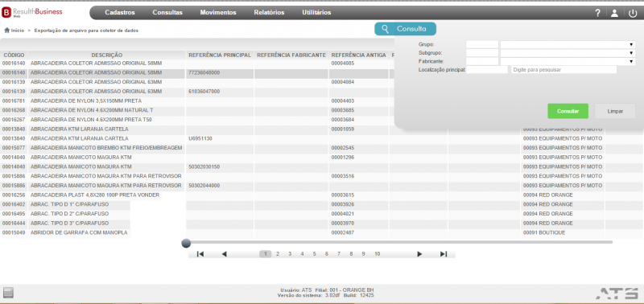Click the Fabricante code input field
Viewport: 644px width, 304px height.
click(482, 62)
